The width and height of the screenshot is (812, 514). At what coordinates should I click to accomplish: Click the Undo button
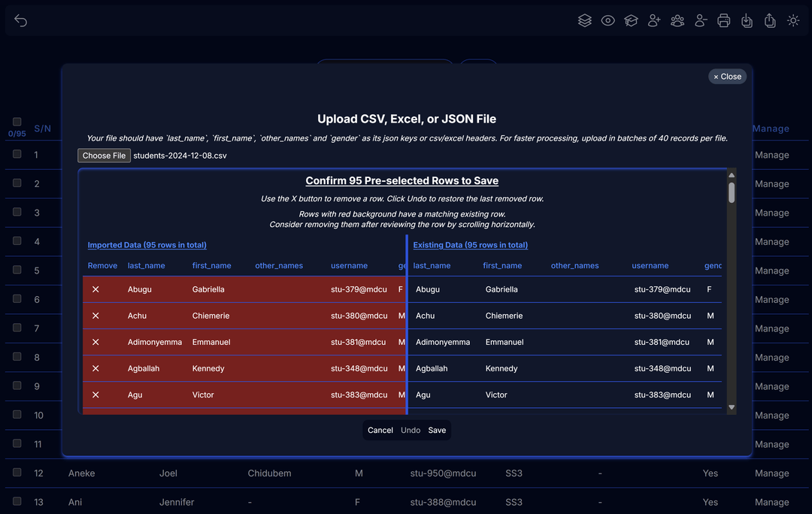(411, 431)
